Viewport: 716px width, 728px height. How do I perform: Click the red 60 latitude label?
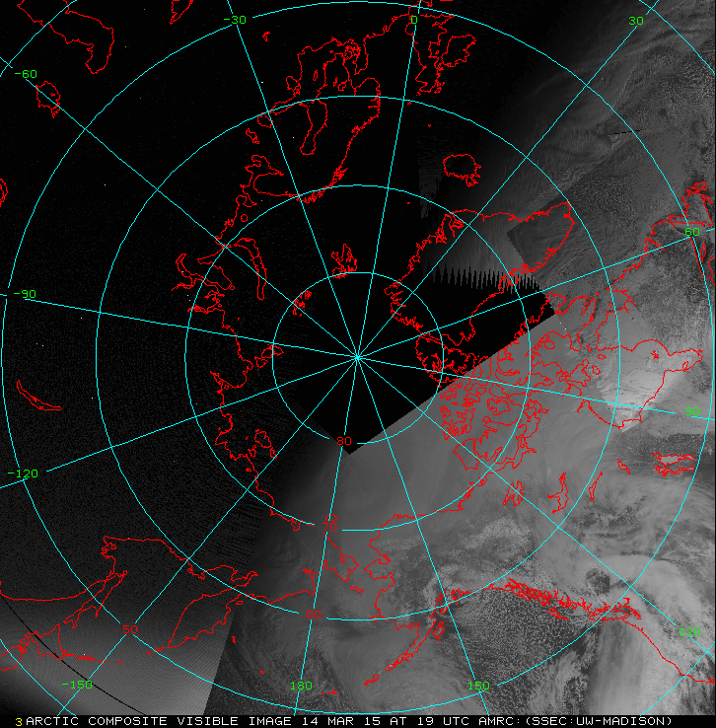pyautogui.click(x=314, y=615)
